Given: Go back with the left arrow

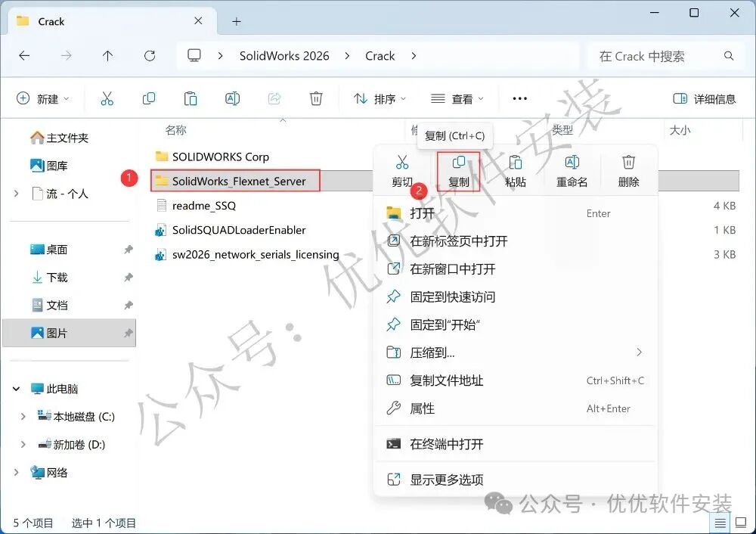Looking at the screenshot, I should 24,56.
